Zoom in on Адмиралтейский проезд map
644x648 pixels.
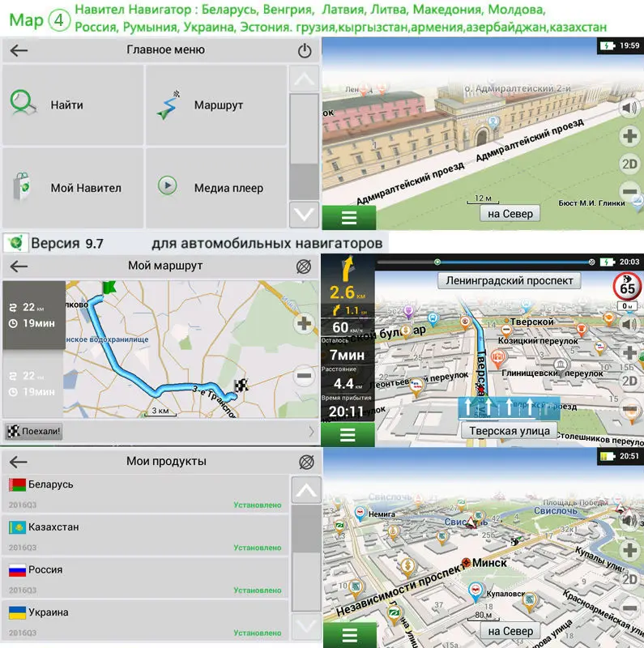(629, 136)
